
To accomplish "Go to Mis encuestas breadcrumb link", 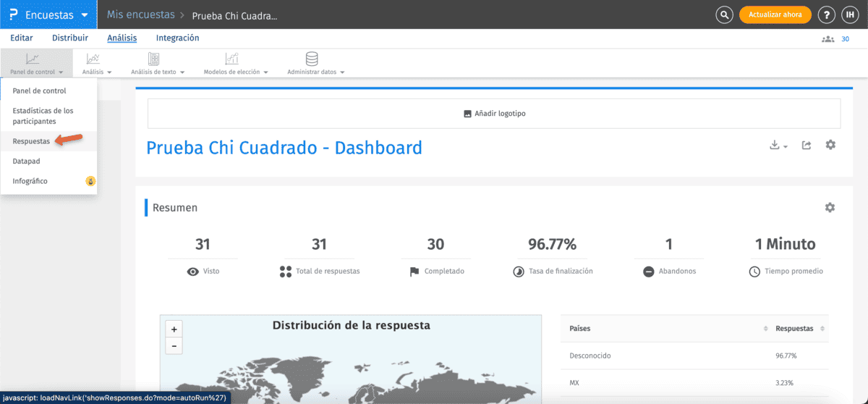I will pos(140,14).
